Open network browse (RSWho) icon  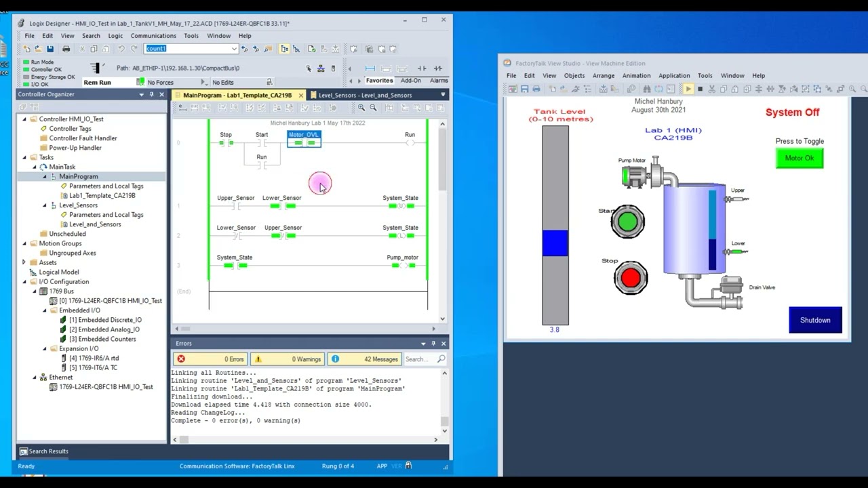pos(321,68)
